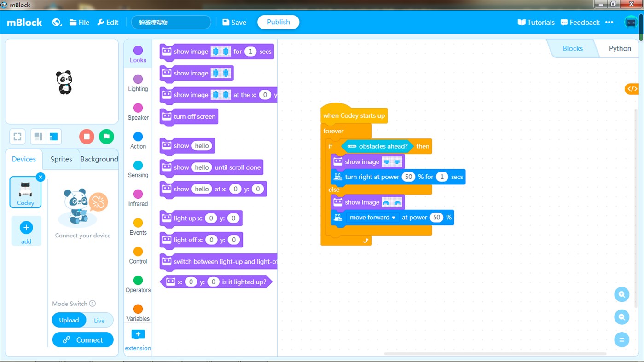
Task: Switch to Upload mode
Action: click(x=69, y=320)
